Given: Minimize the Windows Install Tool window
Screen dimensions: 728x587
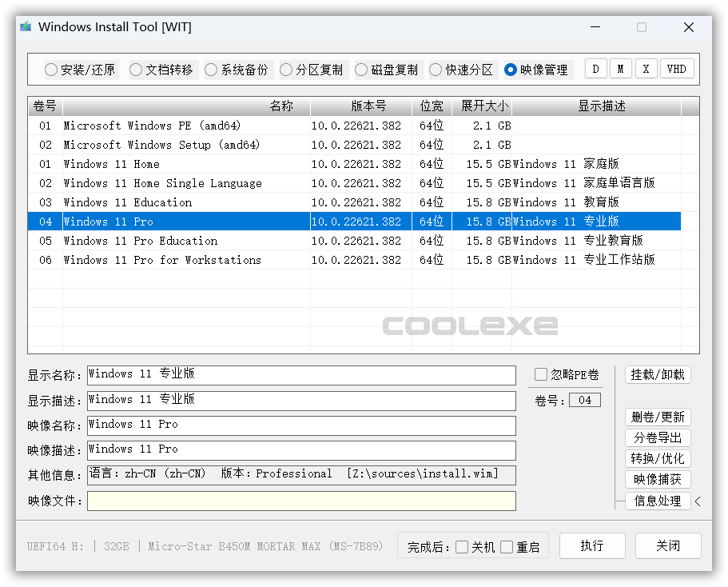Looking at the screenshot, I should coord(595,27).
